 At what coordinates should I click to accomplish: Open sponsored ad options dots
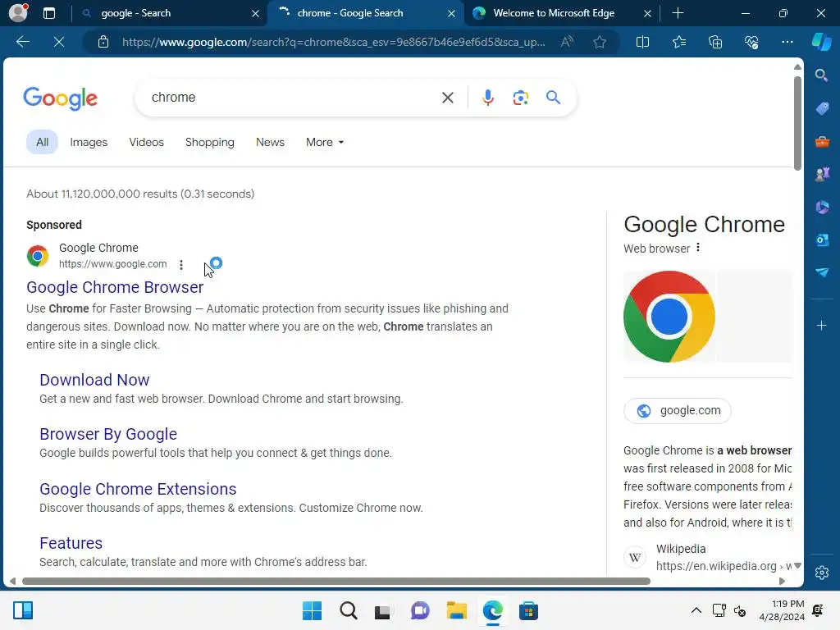pos(181,265)
